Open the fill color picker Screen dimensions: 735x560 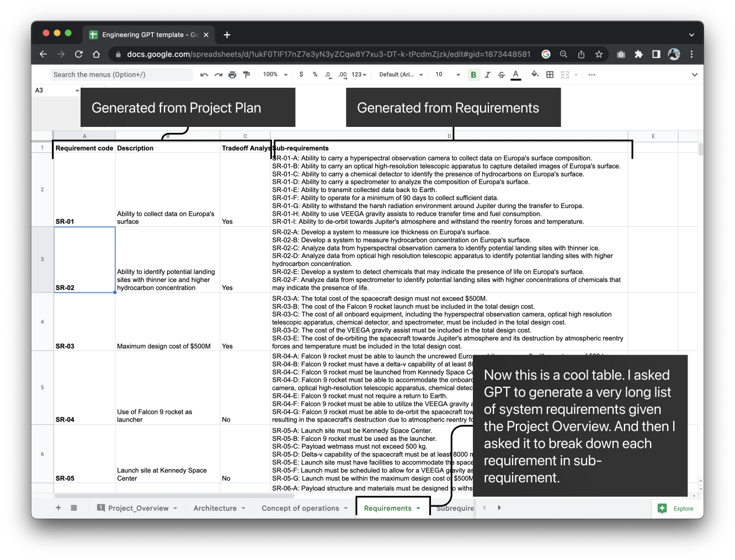535,74
